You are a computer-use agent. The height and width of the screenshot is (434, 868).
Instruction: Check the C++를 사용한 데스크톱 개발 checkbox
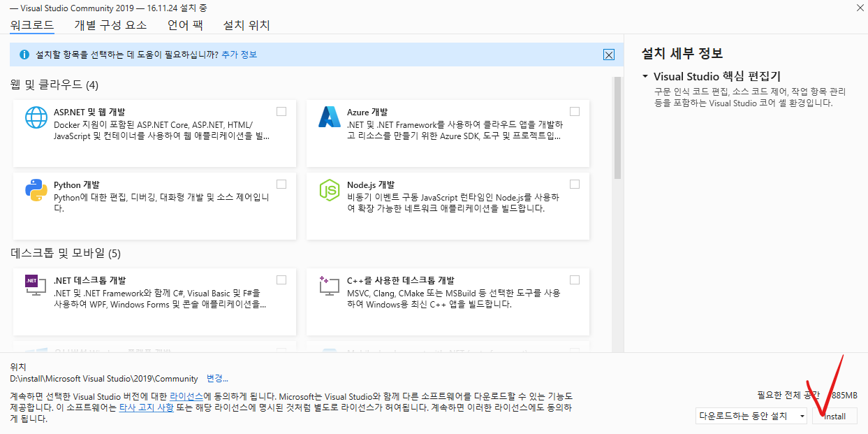[x=575, y=280]
